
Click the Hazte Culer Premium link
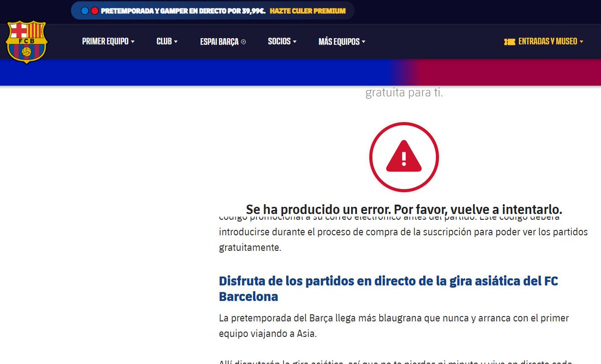(x=308, y=11)
